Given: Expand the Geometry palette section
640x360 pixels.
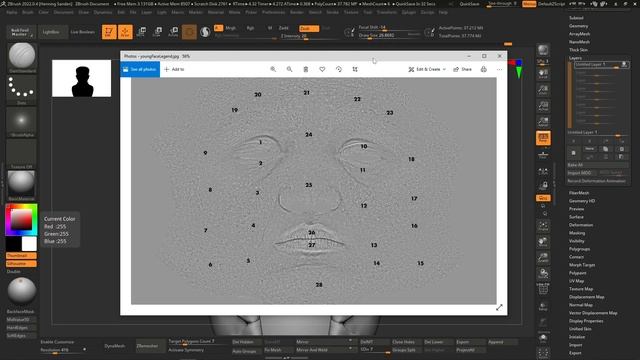Looking at the screenshot, I should (x=579, y=26).
